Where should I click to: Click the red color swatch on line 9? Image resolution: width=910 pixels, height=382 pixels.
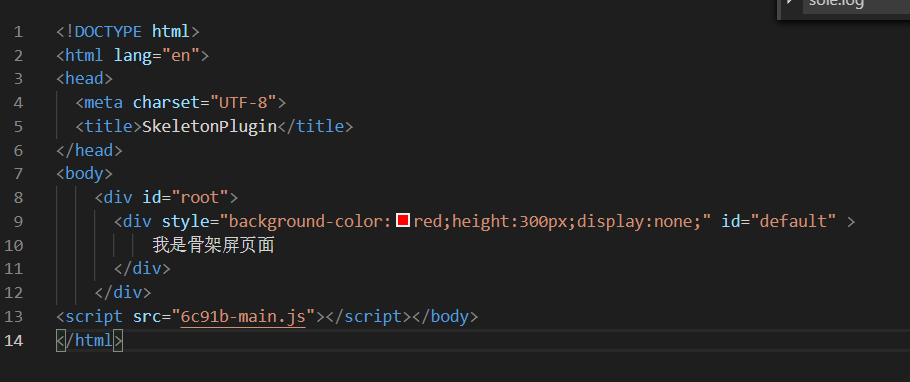pyautogui.click(x=403, y=220)
